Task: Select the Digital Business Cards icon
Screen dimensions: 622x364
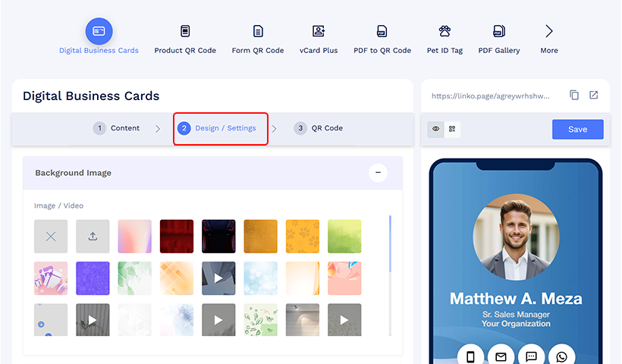Action: [99, 31]
